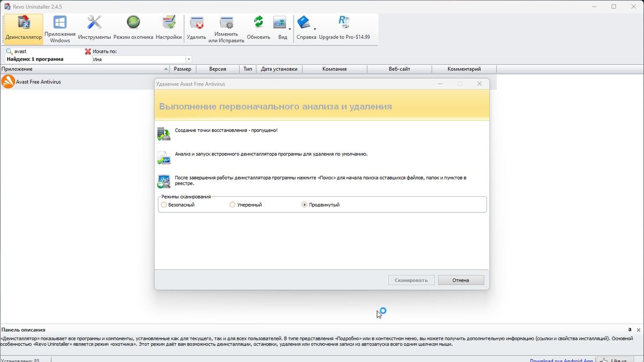Screen dimensions: 644x362
Task: Sort by the Размер column header
Action: click(x=182, y=69)
